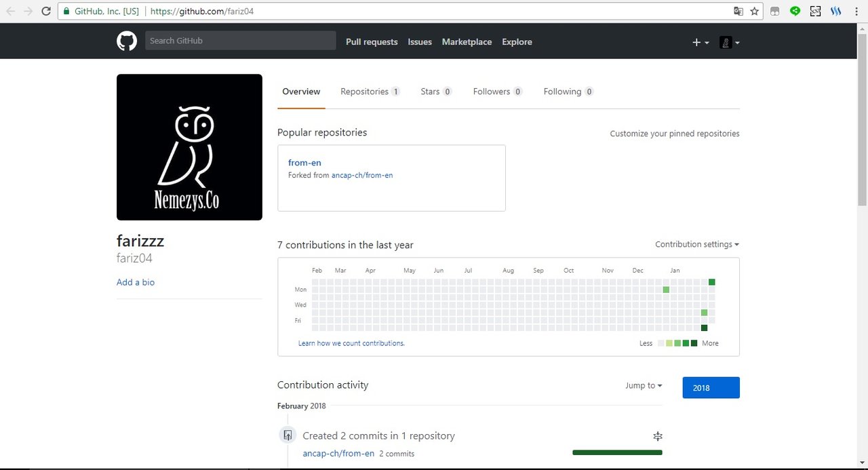Click the GitHub Octocat logo
The width and height of the screenshot is (868, 470).
(x=127, y=41)
